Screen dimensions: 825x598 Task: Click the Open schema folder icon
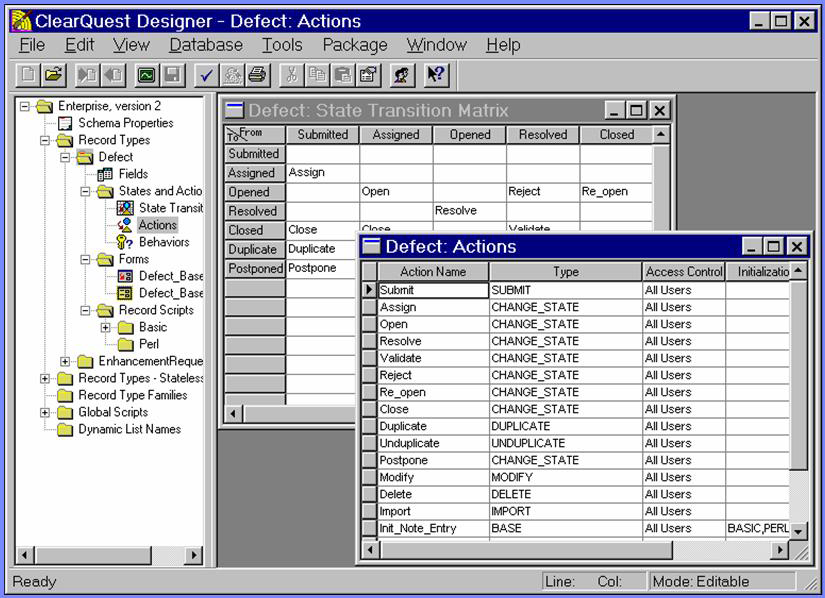[x=53, y=75]
